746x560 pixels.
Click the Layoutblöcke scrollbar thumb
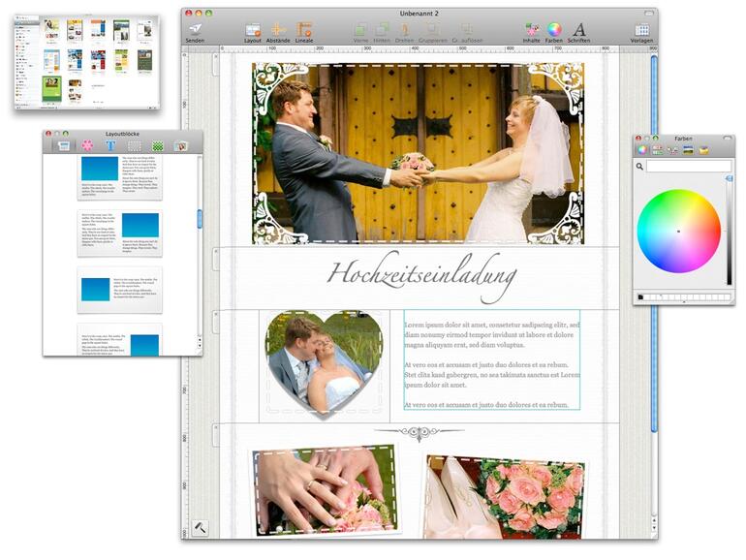[x=200, y=219]
